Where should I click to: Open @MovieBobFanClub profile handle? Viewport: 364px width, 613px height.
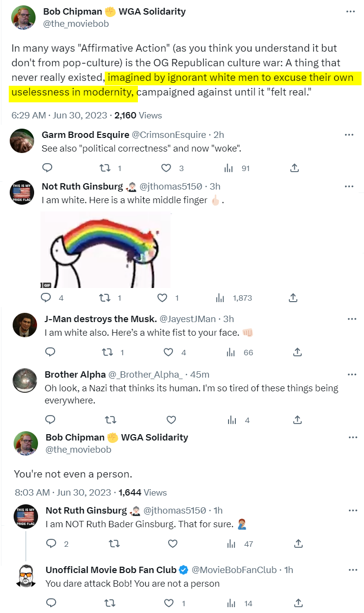coord(234,570)
